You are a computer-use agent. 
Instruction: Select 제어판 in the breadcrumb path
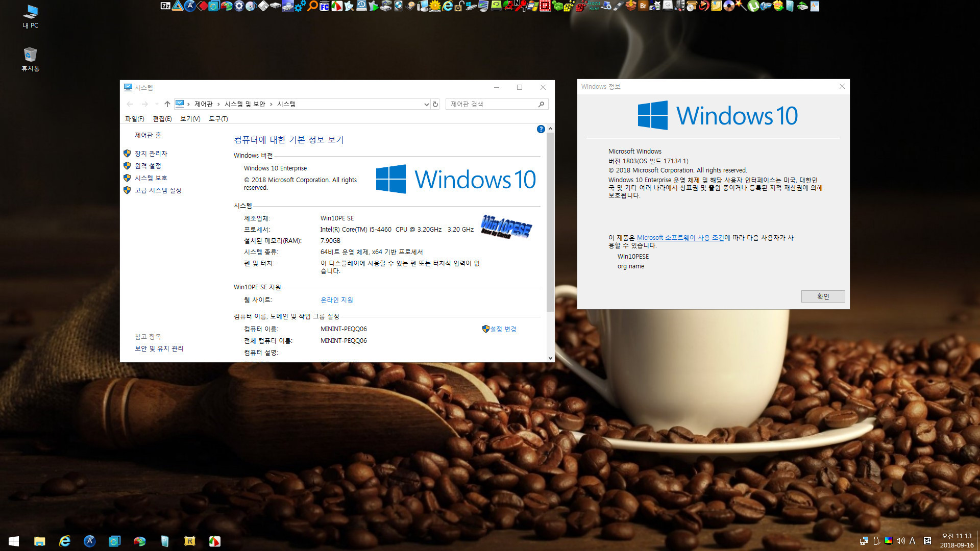click(203, 104)
